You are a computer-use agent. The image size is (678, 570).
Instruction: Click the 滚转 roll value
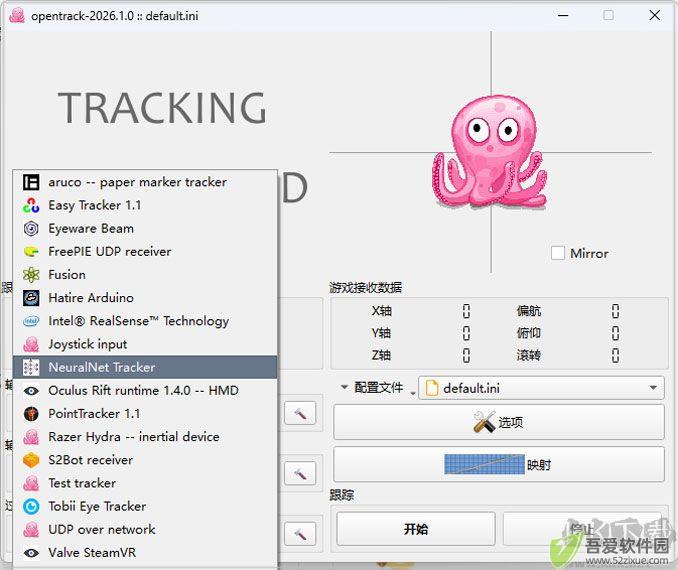point(615,355)
